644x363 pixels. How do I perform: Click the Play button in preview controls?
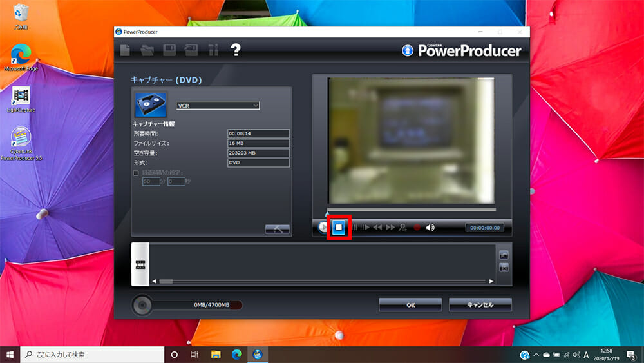tap(323, 228)
